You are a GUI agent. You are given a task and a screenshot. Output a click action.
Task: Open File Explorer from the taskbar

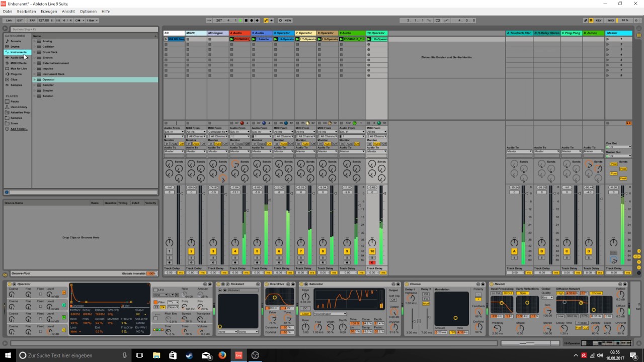click(156, 355)
